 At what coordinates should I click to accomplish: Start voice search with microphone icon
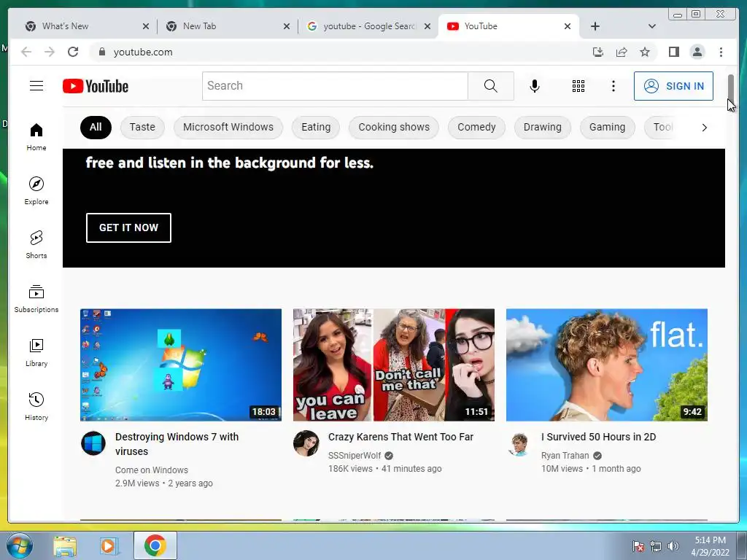(x=535, y=86)
